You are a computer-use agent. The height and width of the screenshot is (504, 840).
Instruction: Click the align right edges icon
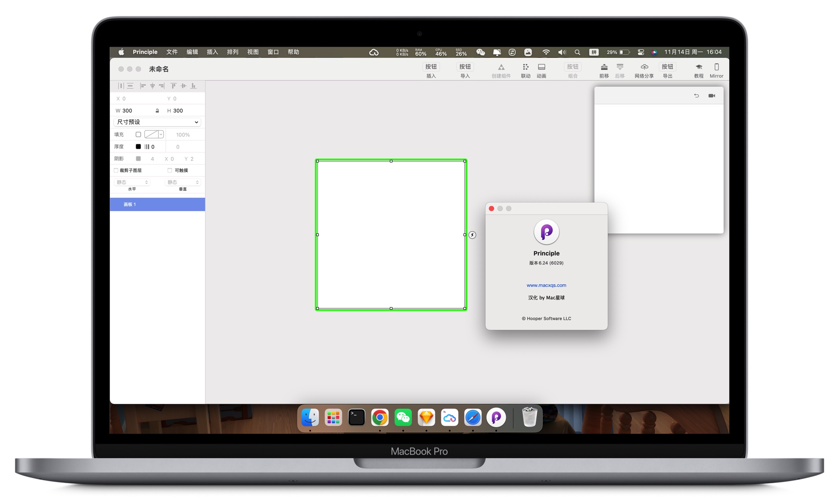click(x=162, y=86)
